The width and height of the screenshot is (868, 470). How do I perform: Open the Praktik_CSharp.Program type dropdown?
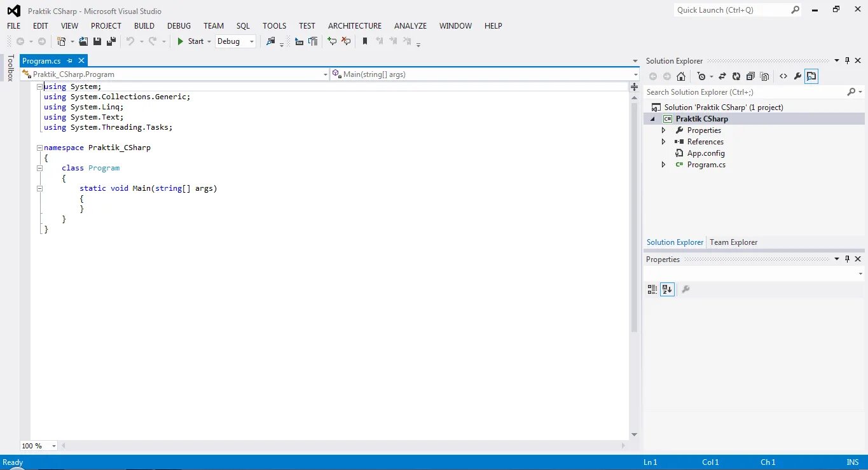[x=175, y=74]
